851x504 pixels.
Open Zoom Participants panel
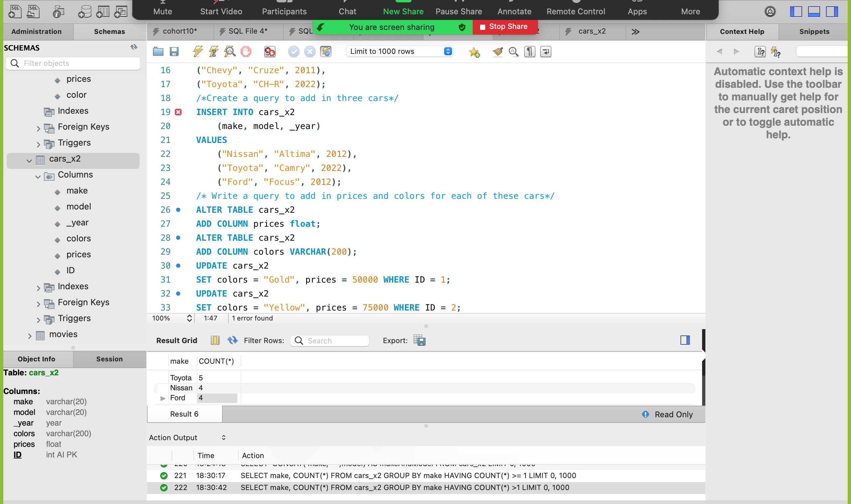[x=284, y=11]
